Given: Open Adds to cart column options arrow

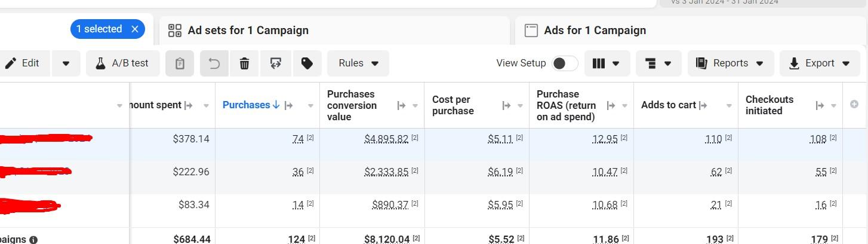Looking at the screenshot, I should (x=729, y=106).
